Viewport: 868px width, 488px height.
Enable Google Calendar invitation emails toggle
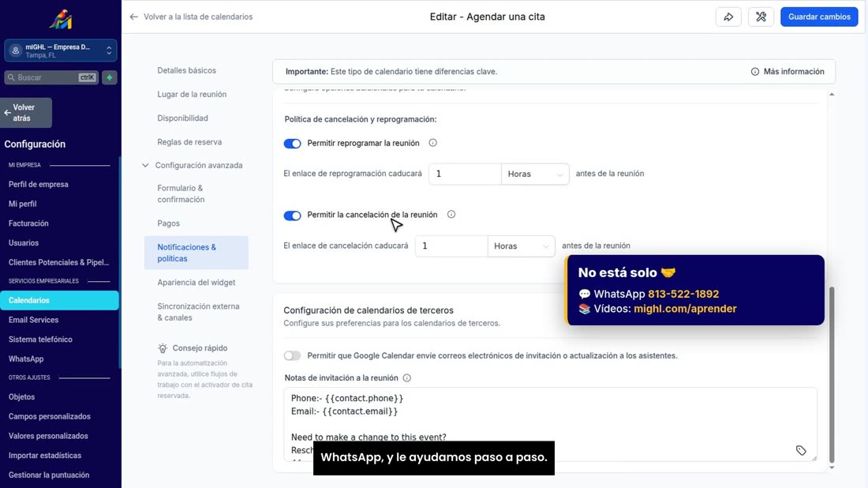[292, 355]
